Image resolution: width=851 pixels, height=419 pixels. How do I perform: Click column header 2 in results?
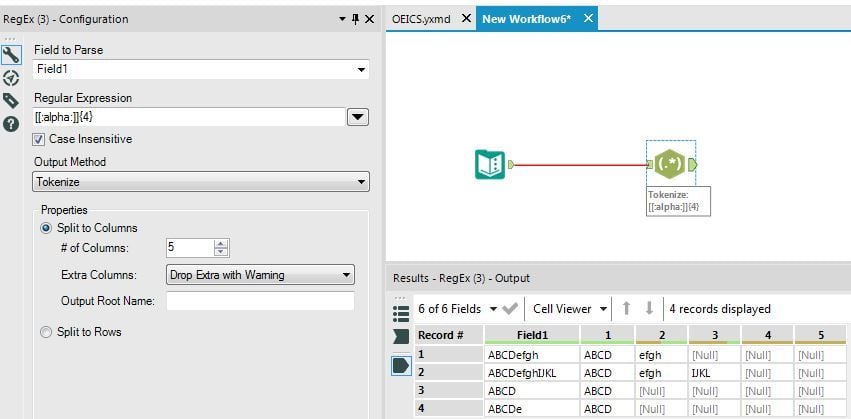point(661,335)
